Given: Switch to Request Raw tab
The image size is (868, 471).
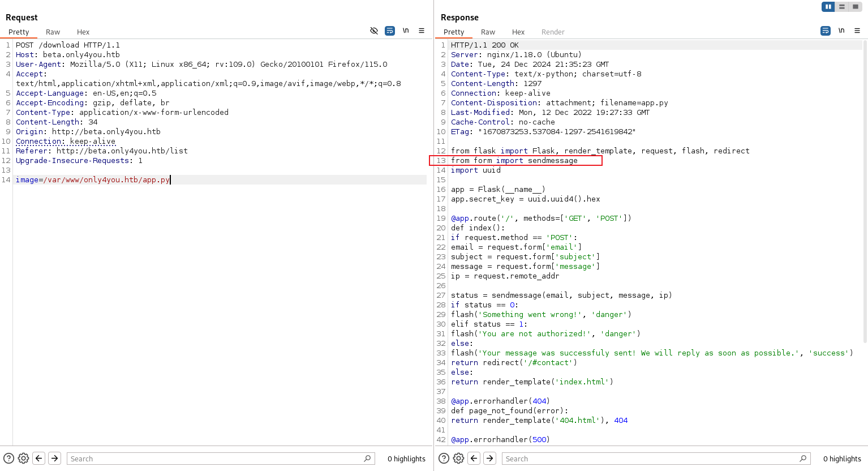Looking at the screenshot, I should coord(53,32).
